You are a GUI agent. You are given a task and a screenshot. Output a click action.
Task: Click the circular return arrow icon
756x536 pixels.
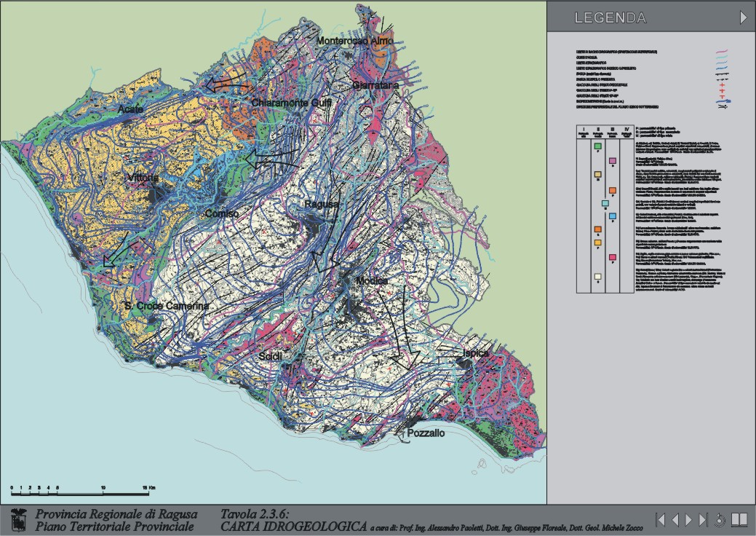click(x=720, y=519)
